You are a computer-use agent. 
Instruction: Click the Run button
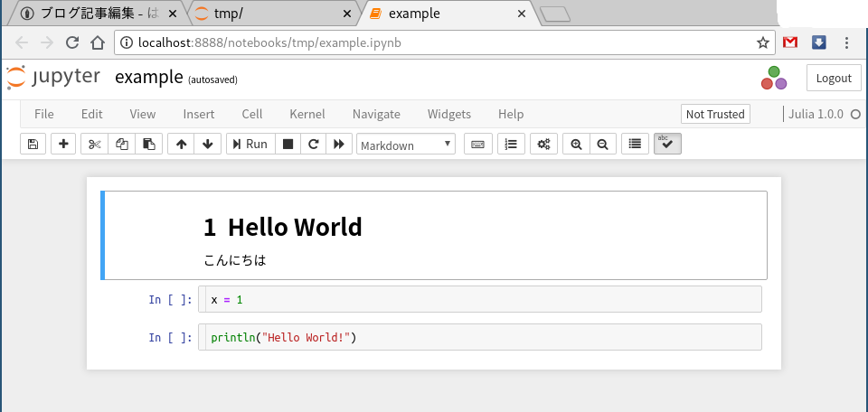click(x=250, y=144)
